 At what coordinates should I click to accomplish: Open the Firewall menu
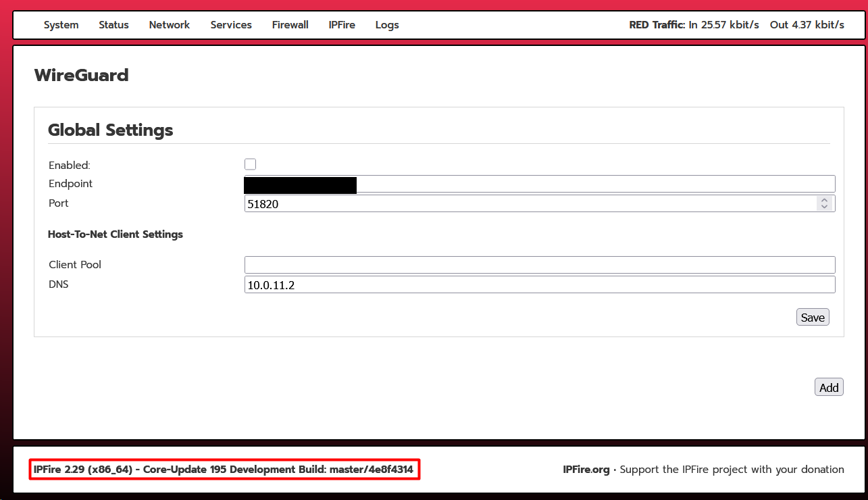[x=290, y=25]
